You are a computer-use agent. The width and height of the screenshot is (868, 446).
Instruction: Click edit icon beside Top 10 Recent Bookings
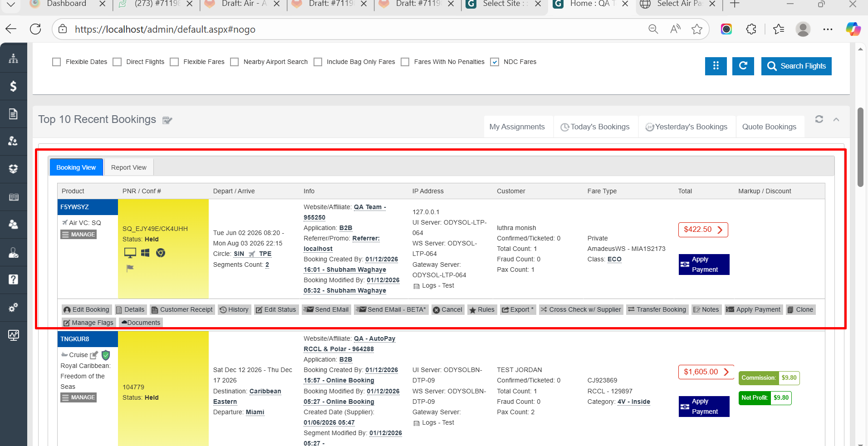coord(167,120)
